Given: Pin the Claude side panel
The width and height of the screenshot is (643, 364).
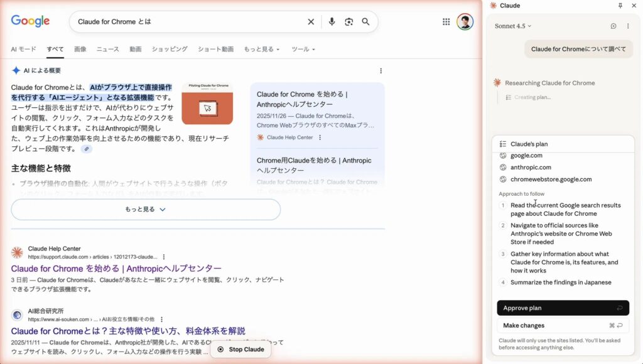Looking at the screenshot, I should [620, 6].
